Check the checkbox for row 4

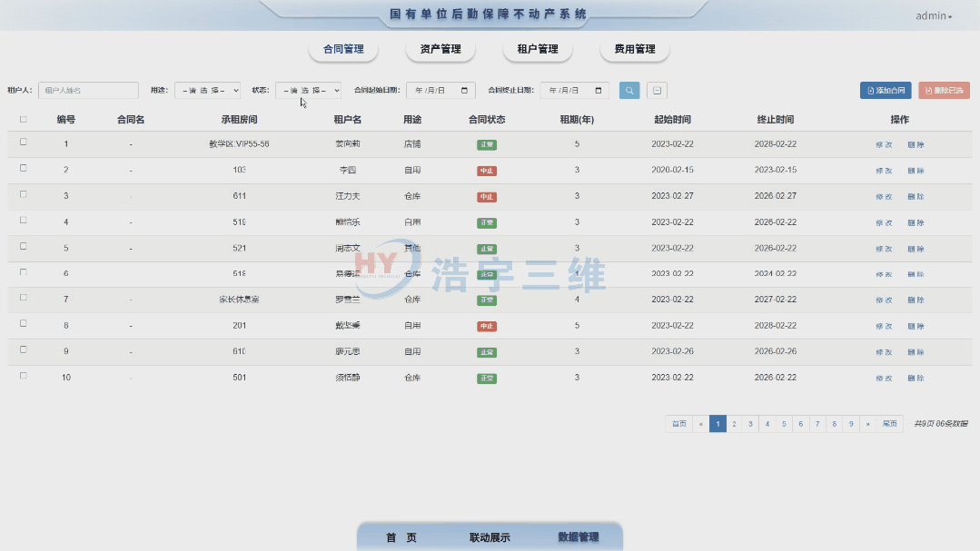click(x=23, y=220)
